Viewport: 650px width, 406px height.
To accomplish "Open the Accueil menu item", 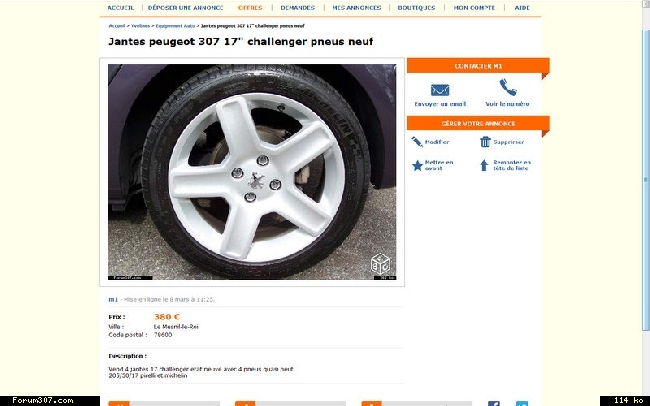I will coord(121,7).
